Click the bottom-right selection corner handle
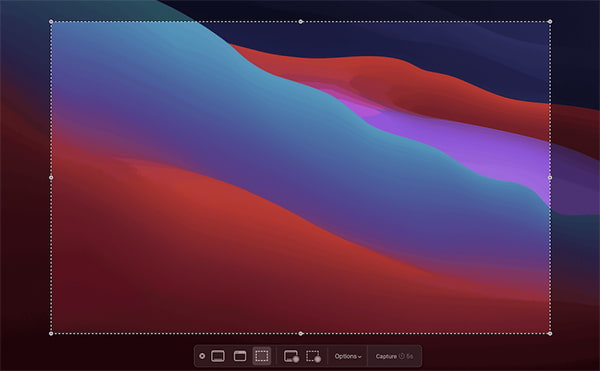 click(x=550, y=334)
